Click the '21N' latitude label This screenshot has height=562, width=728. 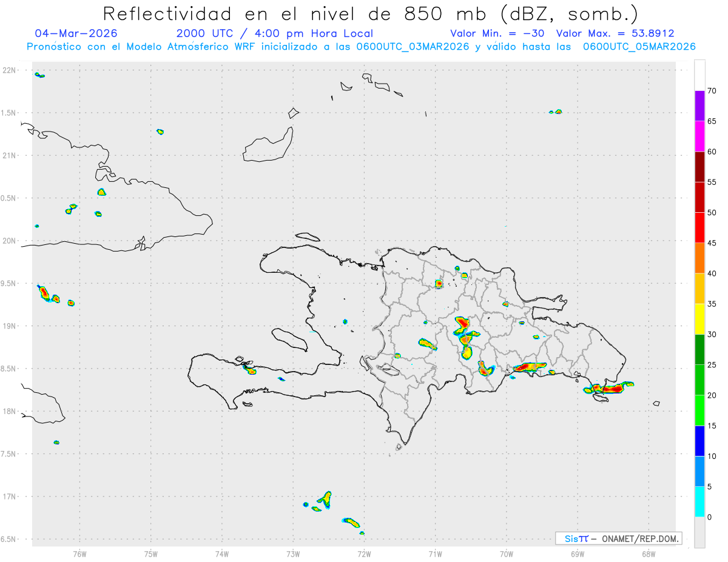[x=9, y=155]
